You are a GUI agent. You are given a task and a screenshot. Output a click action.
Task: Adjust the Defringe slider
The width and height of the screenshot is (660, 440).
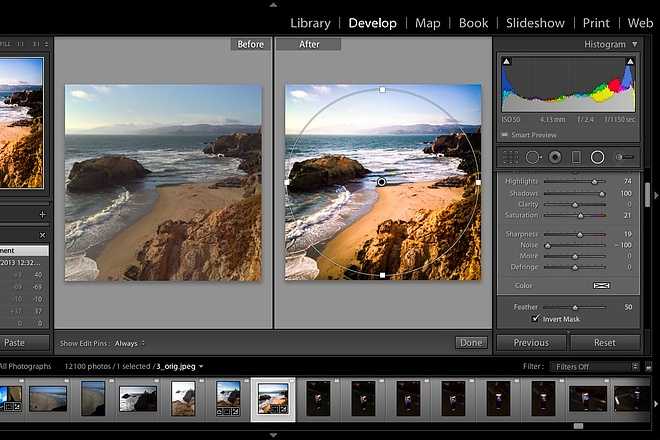click(575, 267)
